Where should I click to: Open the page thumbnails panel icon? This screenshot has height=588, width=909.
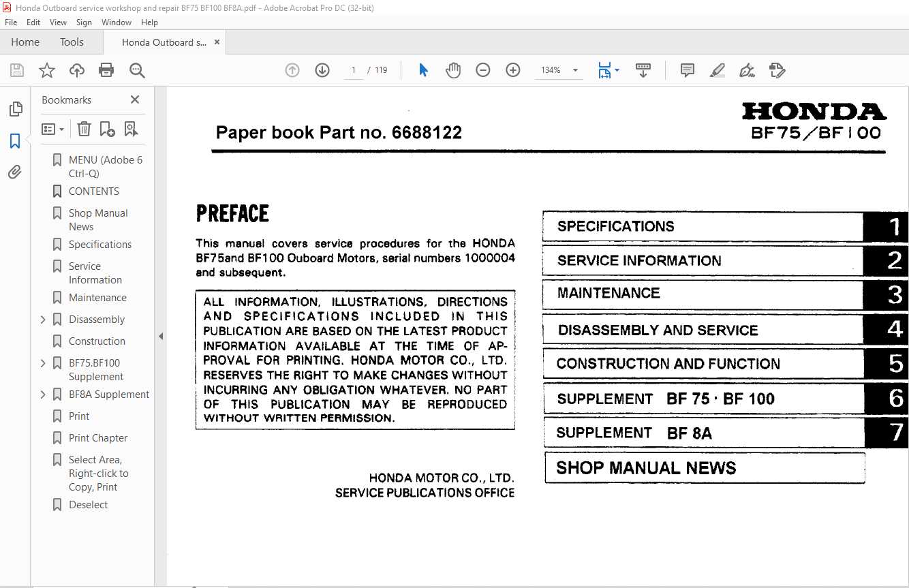tap(15, 109)
